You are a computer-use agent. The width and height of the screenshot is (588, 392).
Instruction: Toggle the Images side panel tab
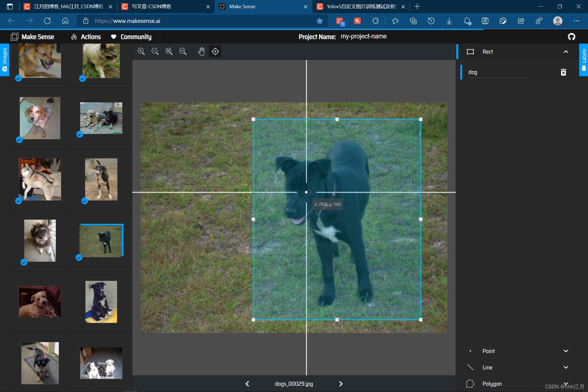[4, 60]
